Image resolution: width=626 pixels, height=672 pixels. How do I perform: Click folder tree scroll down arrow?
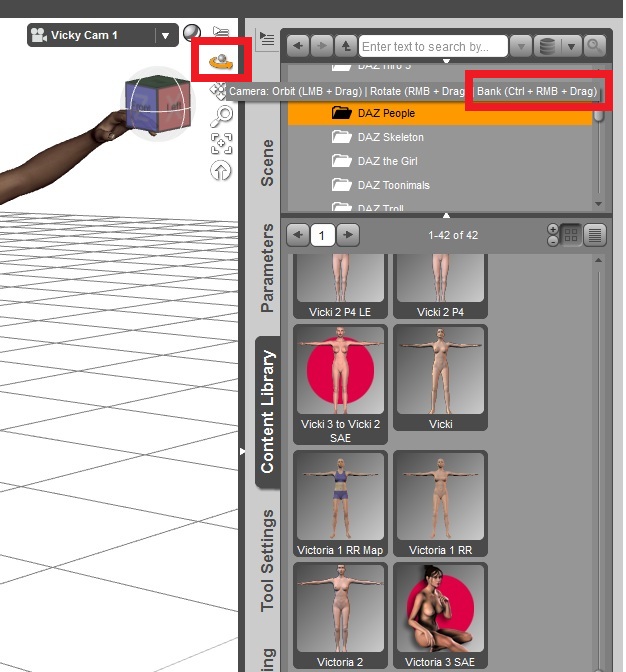click(x=599, y=204)
